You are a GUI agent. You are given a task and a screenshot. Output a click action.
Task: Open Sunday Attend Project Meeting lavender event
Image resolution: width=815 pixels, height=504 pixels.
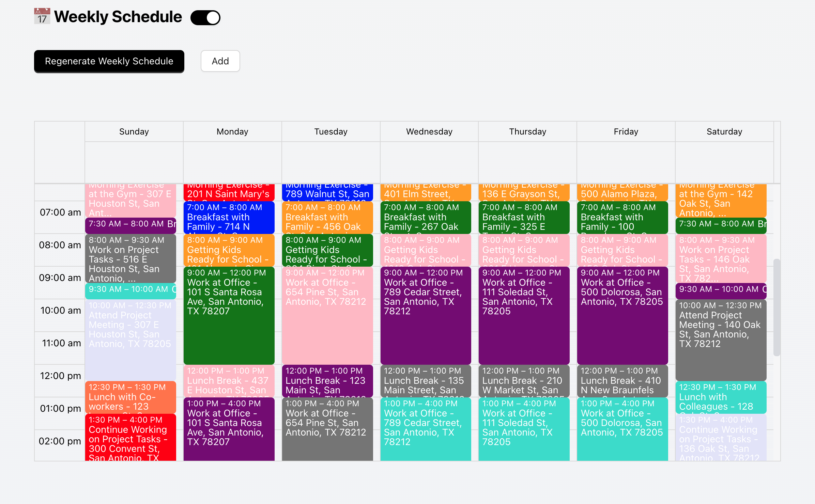(x=130, y=340)
